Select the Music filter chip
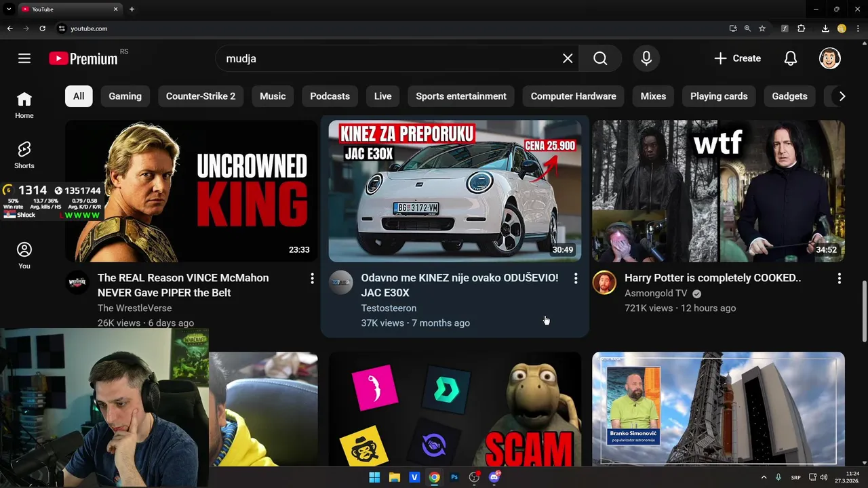This screenshot has height=488, width=868. pos(273,96)
